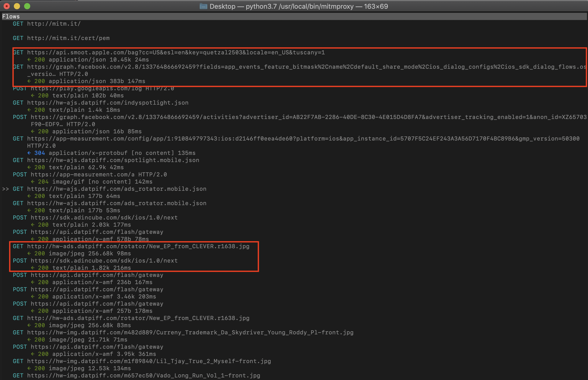588x380 pixels.
Task: Click the image/jpeg response showing 256.68k 98ms
Action: tap(79, 254)
